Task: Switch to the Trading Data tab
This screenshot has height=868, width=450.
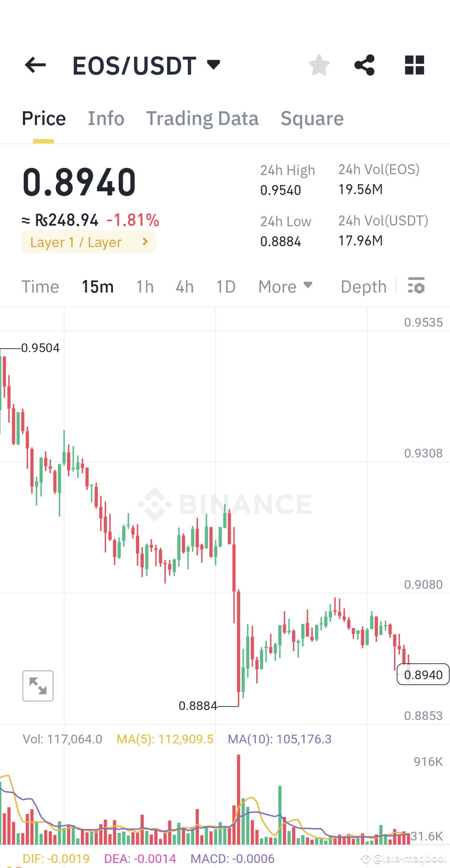Action: click(202, 118)
